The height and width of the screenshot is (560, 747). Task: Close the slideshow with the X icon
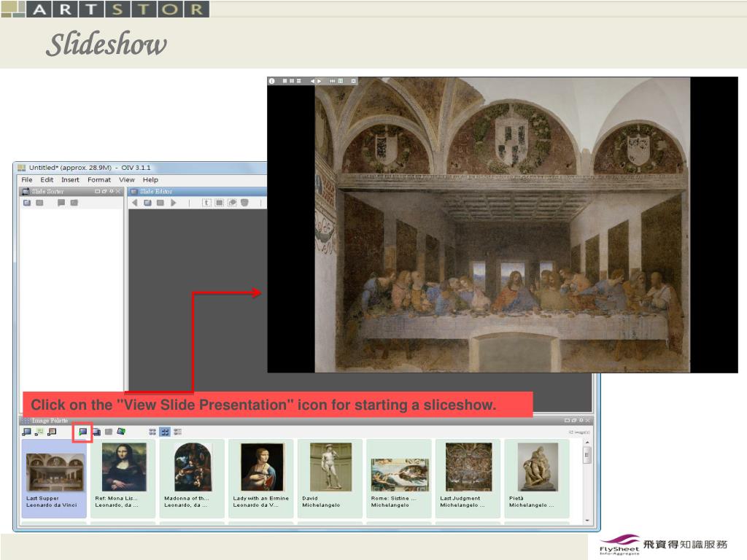pyautogui.click(x=354, y=81)
